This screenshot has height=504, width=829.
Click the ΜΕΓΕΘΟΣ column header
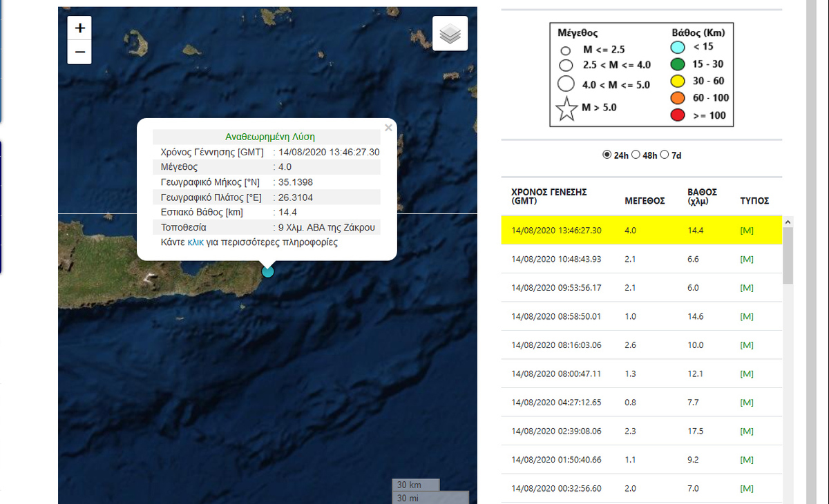pyautogui.click(x=645, y=201)
